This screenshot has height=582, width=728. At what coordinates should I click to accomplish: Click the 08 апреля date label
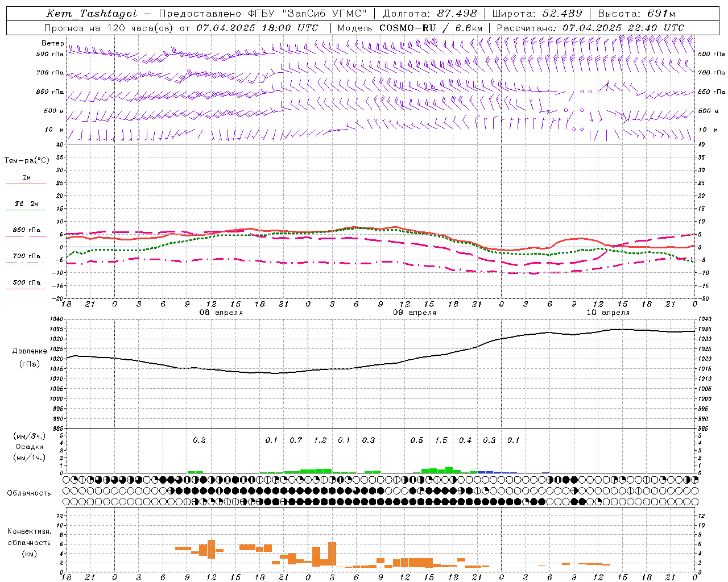[x=221, y=313]
